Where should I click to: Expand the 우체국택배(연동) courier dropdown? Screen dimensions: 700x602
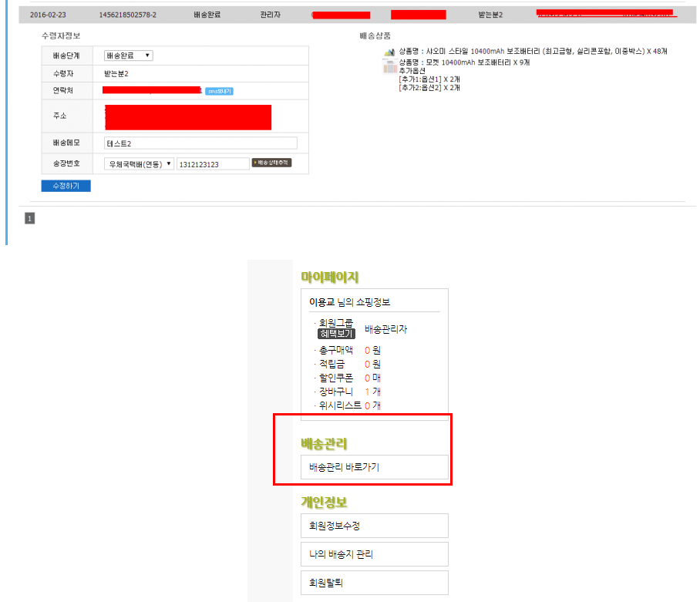click(139, 164)
